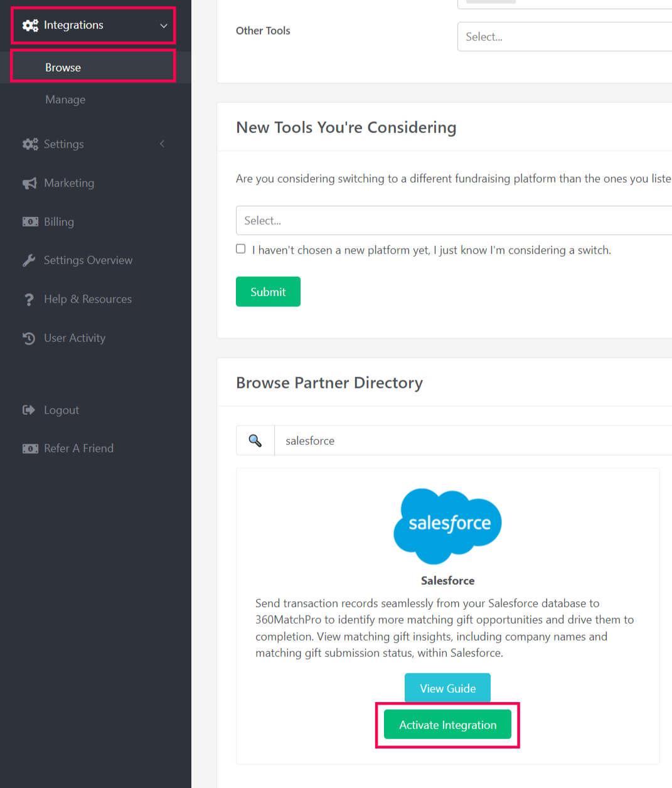The image size is (672, 788).
Task: Check the haven't chosen a new platform box
Action: (240, 248)
